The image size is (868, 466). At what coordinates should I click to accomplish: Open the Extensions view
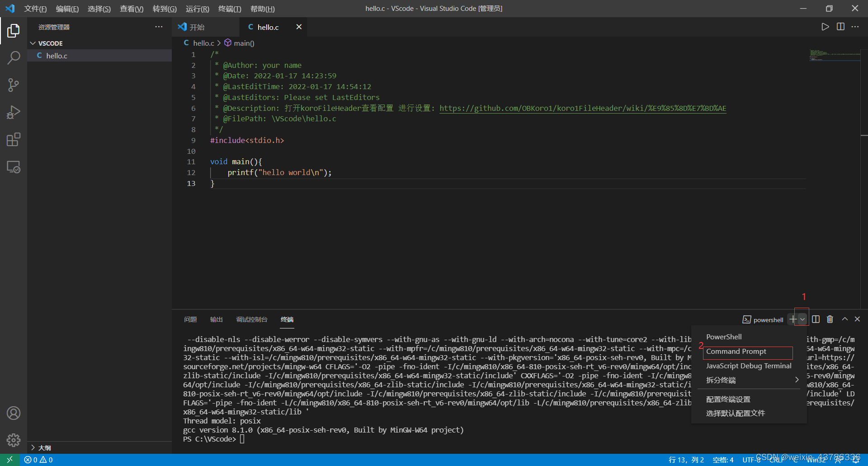coord(14,139)
